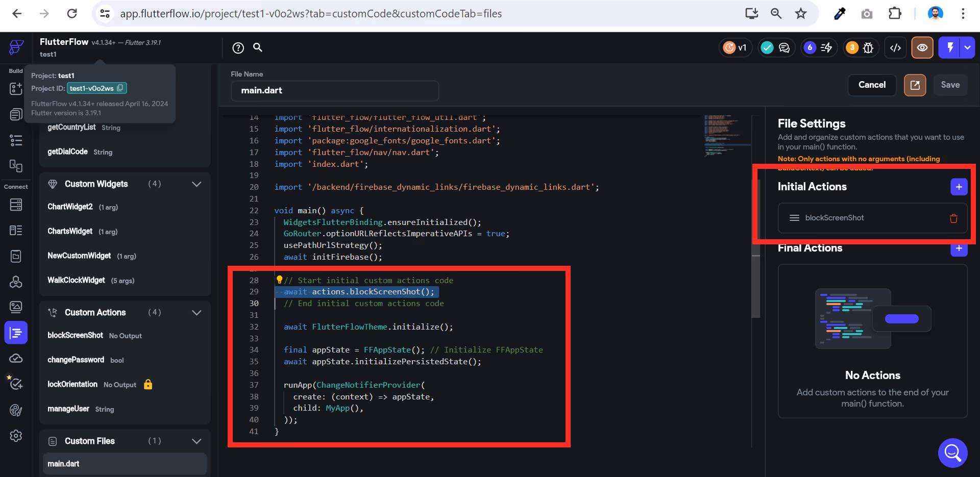This screenshot has width=980, height=477.
Task: Click the code editor minimap
Action: pyautogui.click(x=727, y=136)
